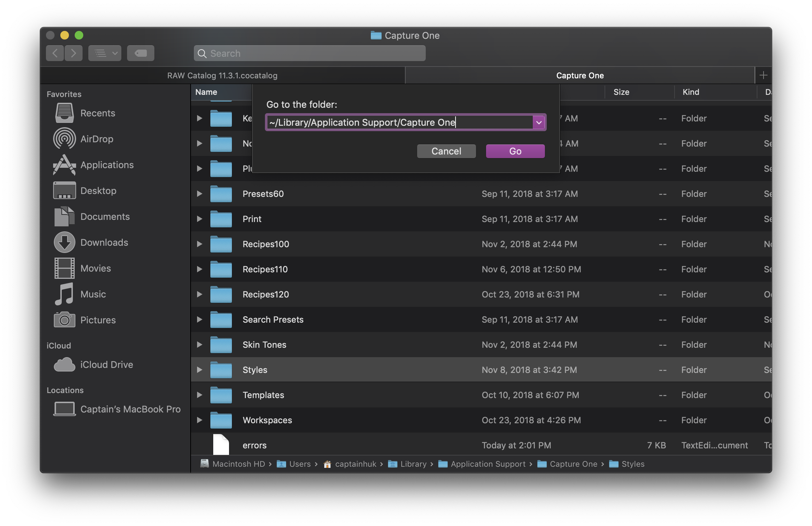Select Captain's MacBook Pro under Locations
This screenshot has height=526, width=812.
(131, 409)
